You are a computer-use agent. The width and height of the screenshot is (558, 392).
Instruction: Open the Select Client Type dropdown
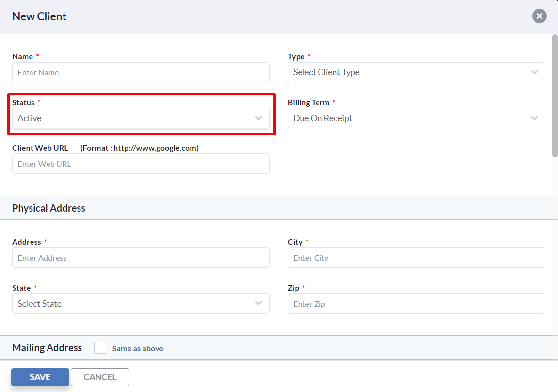(416, 72)
